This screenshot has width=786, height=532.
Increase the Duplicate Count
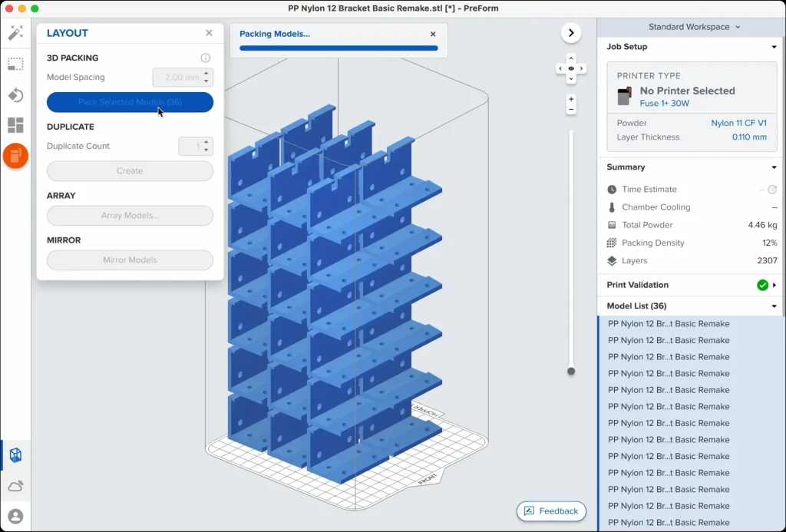coord(206,143)
